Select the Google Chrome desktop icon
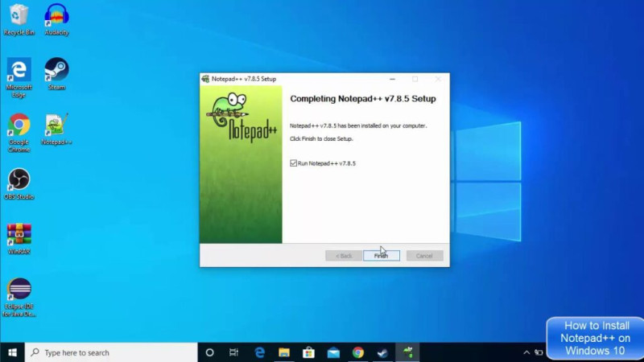The height and width of the screenshot is (362, 644). click(19, 133)
